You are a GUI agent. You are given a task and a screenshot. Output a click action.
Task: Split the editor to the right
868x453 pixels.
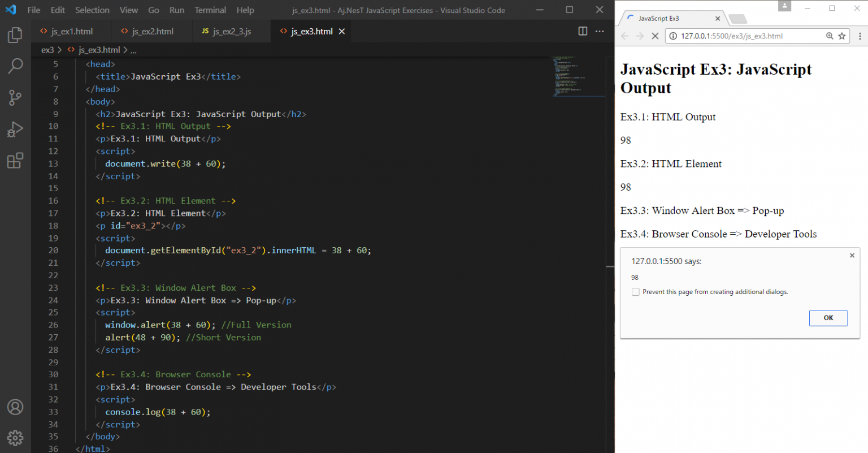(583, 31)
